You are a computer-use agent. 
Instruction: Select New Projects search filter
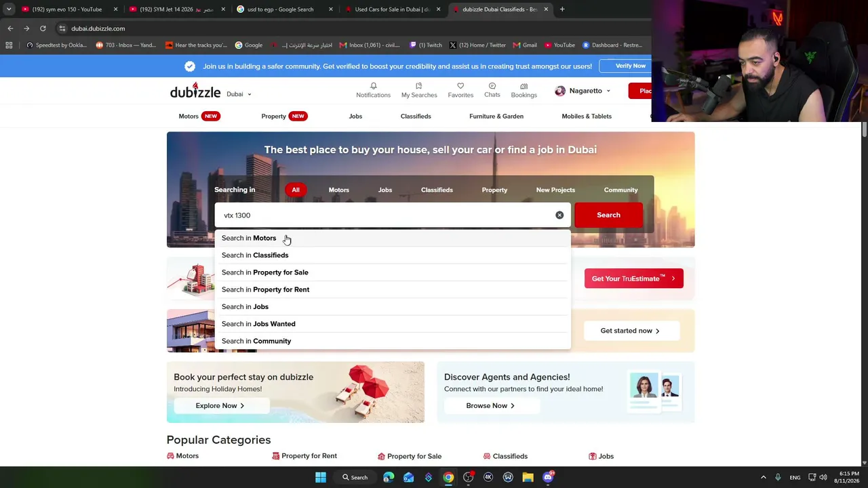555,190
